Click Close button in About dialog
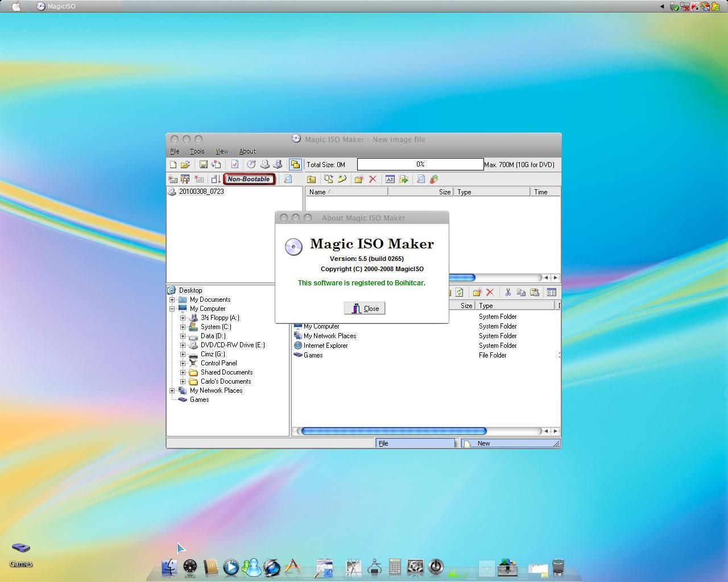 [365, 308]
